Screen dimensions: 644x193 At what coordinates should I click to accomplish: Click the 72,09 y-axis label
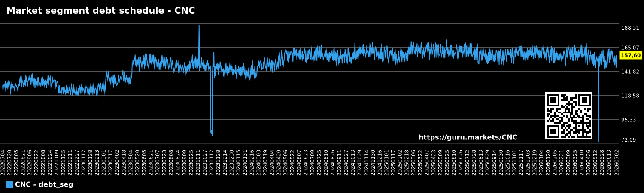pos(629,139)
